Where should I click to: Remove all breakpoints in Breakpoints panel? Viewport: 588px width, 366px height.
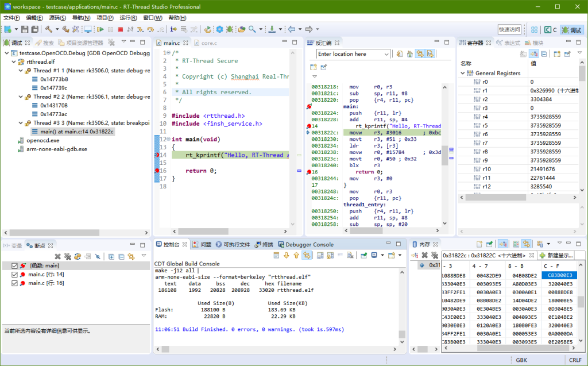(68, 257)
